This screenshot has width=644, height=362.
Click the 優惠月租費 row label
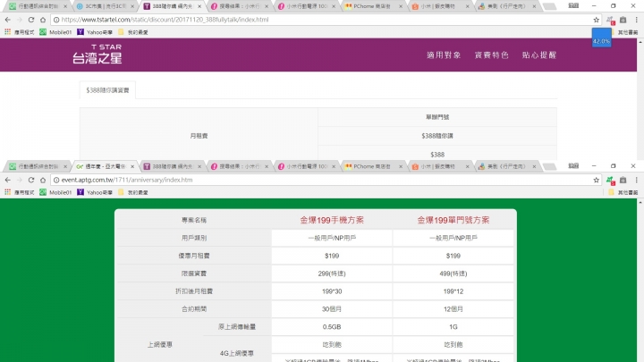tap(194, 256)
